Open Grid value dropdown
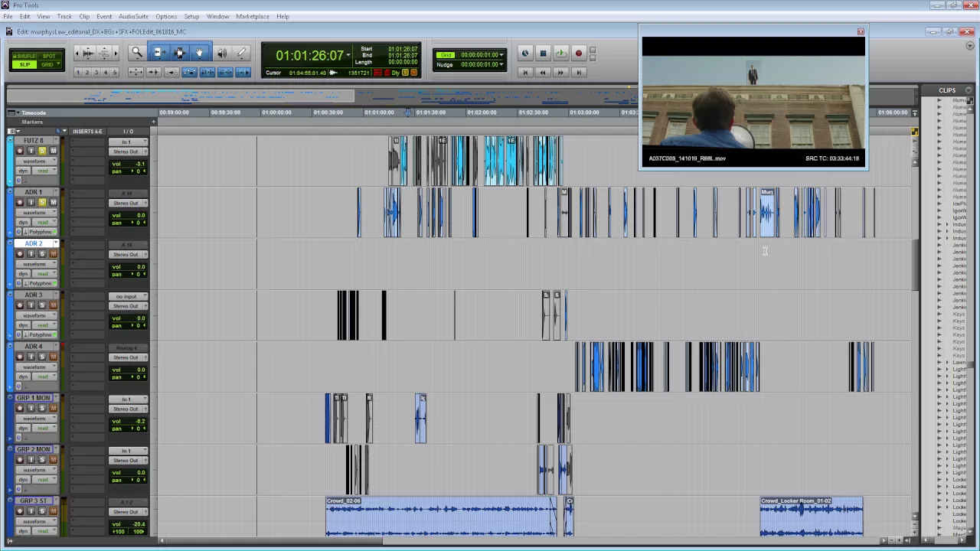Image resolution: width=980 pixels, height=551 pixels. tap(501, 55)
